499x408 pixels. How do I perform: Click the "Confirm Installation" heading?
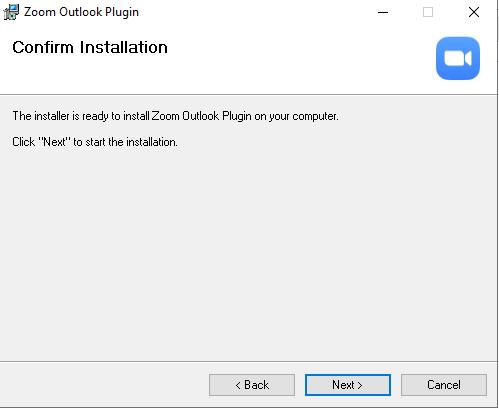[90, 47]
